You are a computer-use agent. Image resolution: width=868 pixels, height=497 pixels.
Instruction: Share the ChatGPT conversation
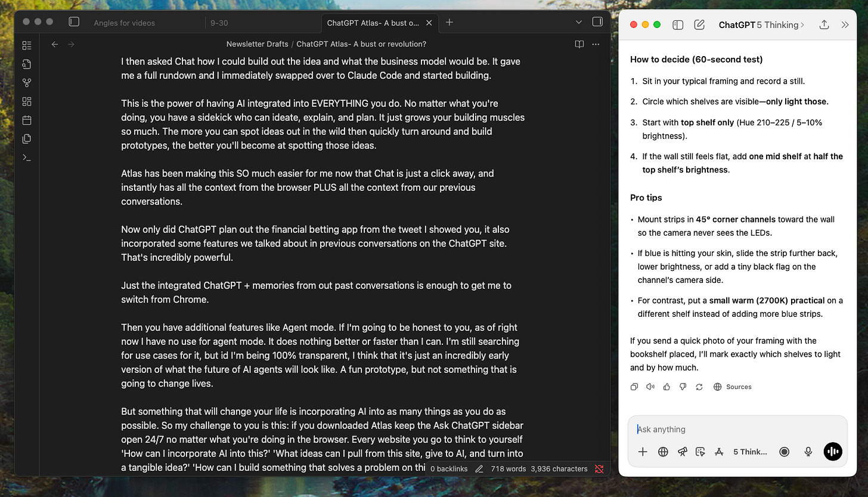(824, 24)
